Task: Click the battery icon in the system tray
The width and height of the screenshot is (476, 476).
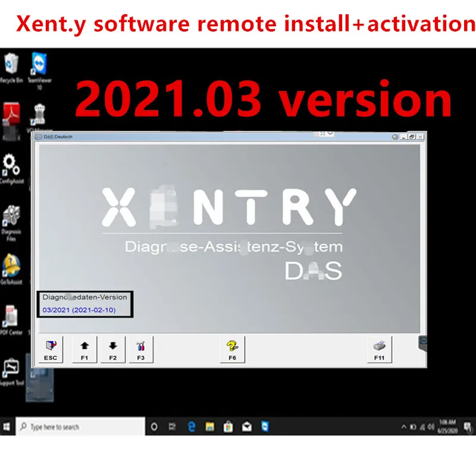Action: tap(413, 427)
